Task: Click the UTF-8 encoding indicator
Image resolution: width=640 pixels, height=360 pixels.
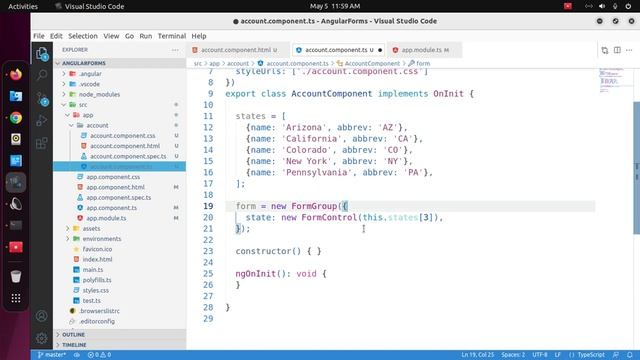Action: click(x=540, y=355)
